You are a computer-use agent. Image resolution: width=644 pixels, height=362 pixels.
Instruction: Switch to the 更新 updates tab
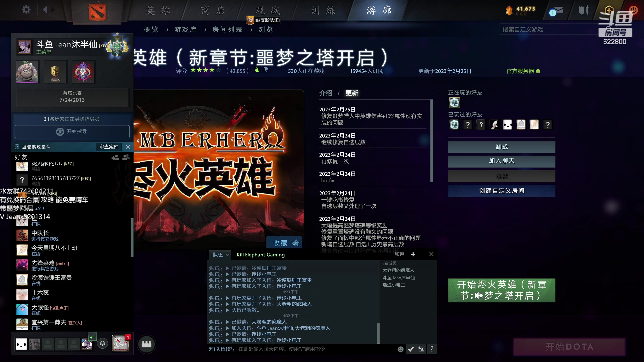click(x=352, y=93)
